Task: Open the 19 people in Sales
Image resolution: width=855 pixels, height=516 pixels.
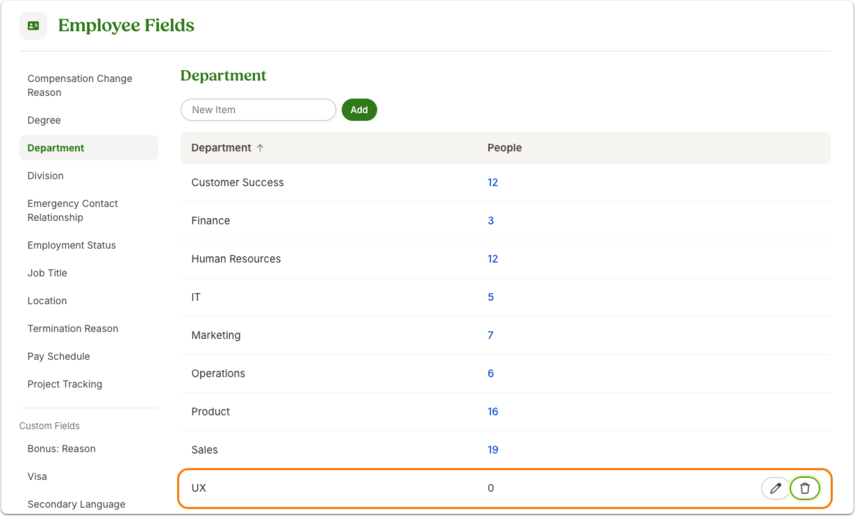Action: [492, 450]
